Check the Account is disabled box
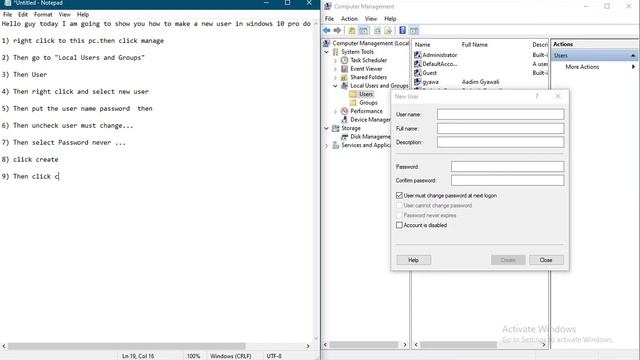Viewport: 640px width, 360px height. coord(399,225)
